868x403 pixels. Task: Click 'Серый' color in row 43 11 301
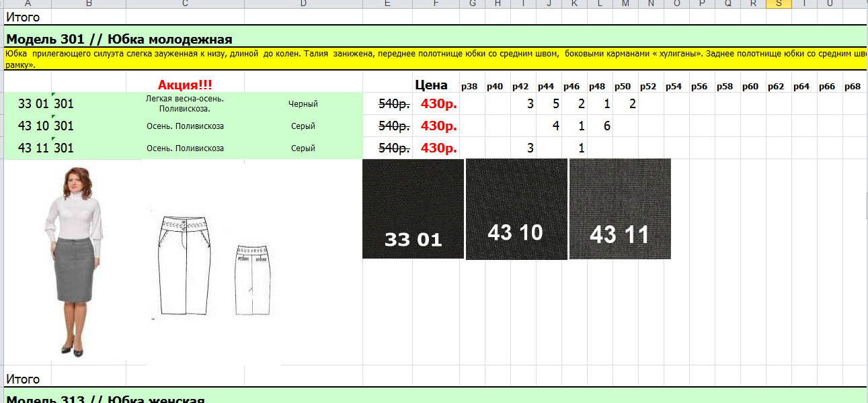click(303, 148)
